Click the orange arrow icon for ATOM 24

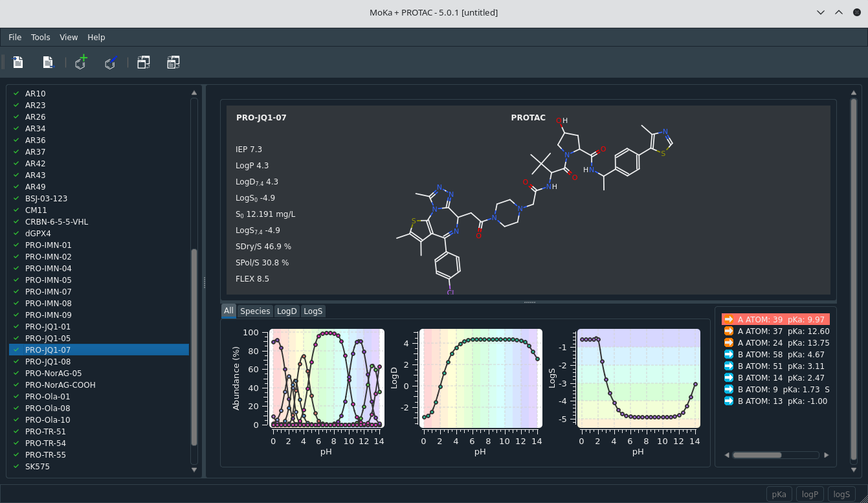pyautogui.click(x=729, y=342)
